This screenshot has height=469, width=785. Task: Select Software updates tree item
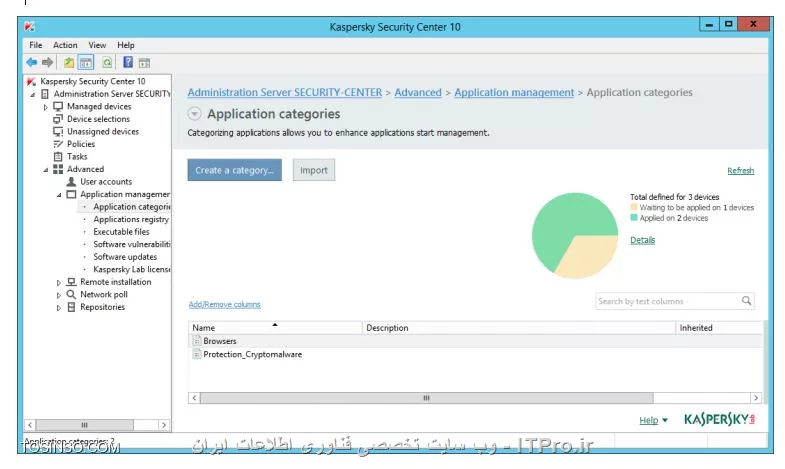click(125, 257)
